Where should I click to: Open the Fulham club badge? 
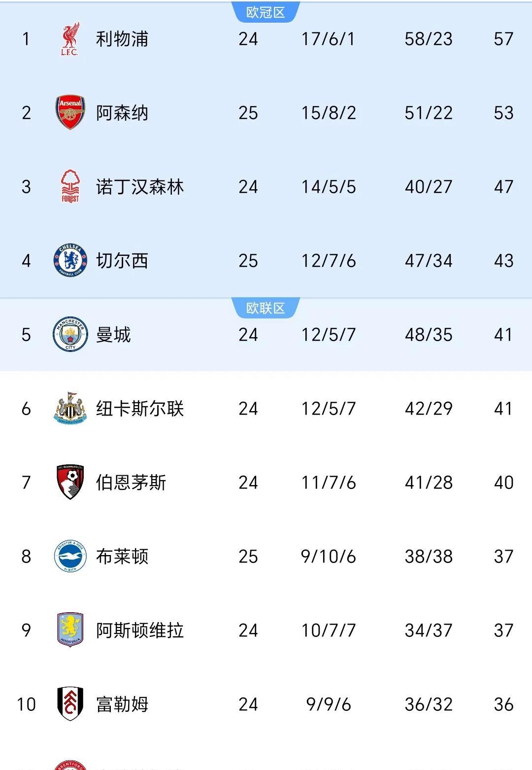[70, 704]
